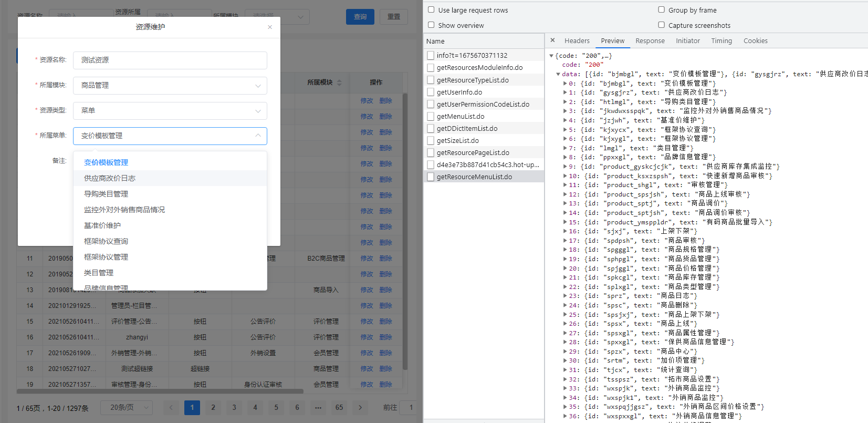Select highlighted 变价模板管理 option
868x423 pixels.
[x=170, y=162]
